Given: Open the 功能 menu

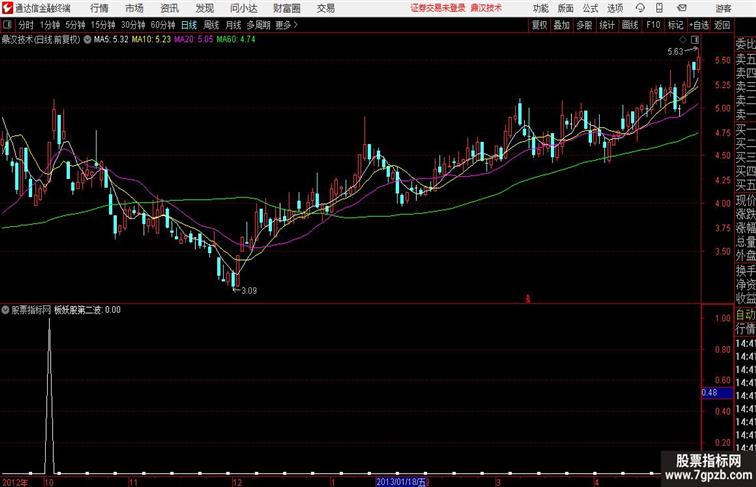Looking at the screenshot, I should click(540, 8).
